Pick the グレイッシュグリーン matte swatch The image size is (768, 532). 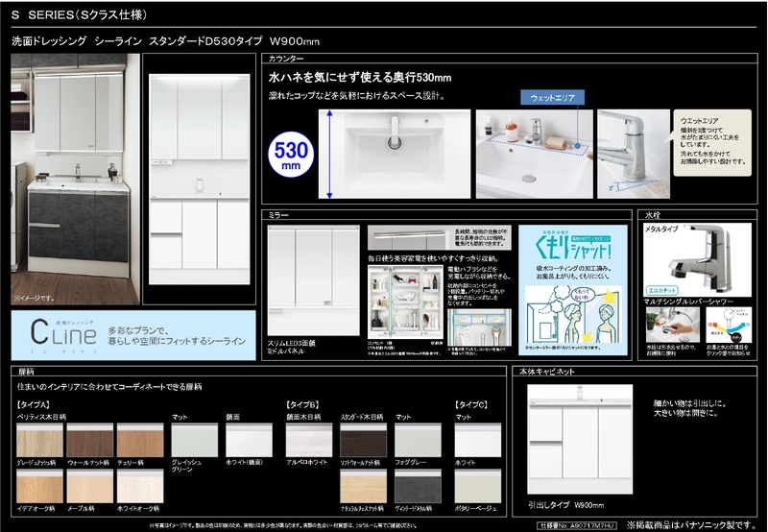[x=194, y=441]
